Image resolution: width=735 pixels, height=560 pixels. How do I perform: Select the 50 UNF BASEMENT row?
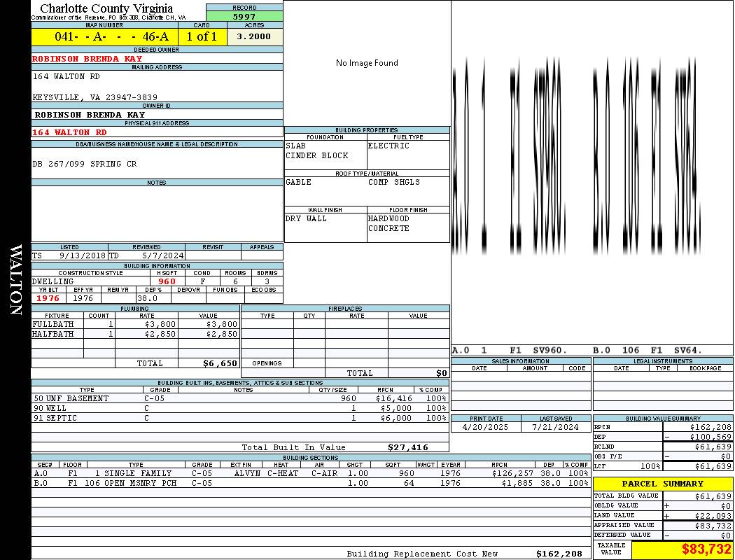pos(238,398)
